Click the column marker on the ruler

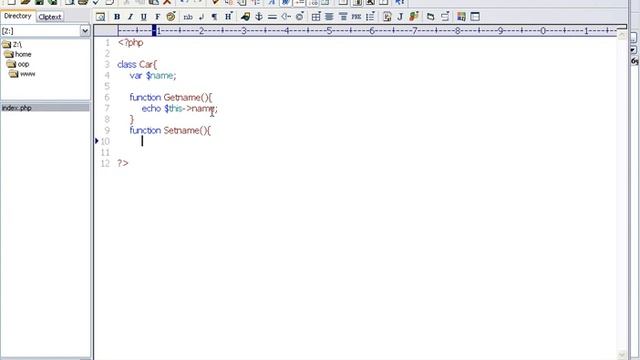[154, 30]
